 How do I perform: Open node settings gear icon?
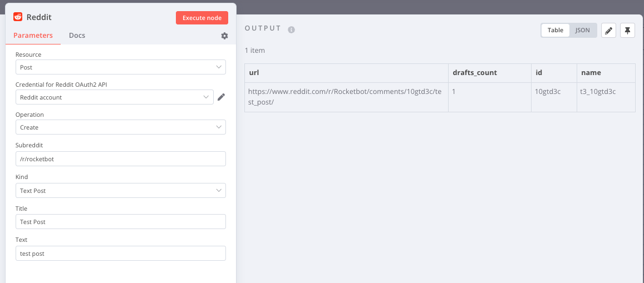(224, 36)
